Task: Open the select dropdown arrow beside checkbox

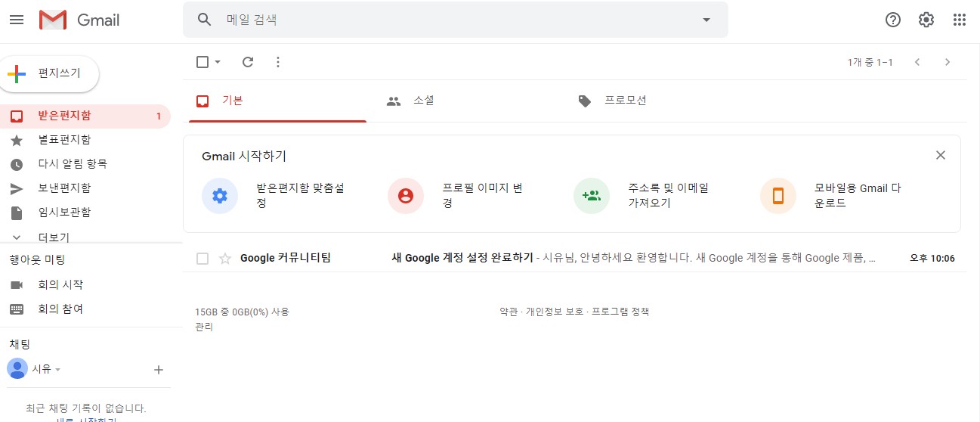Action: click(218, 62)
